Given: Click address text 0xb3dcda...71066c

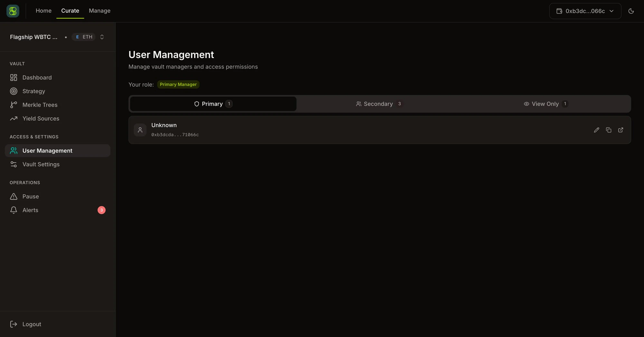Looking at the screenshot, I should pyautogui.click(x=175, y=135).
